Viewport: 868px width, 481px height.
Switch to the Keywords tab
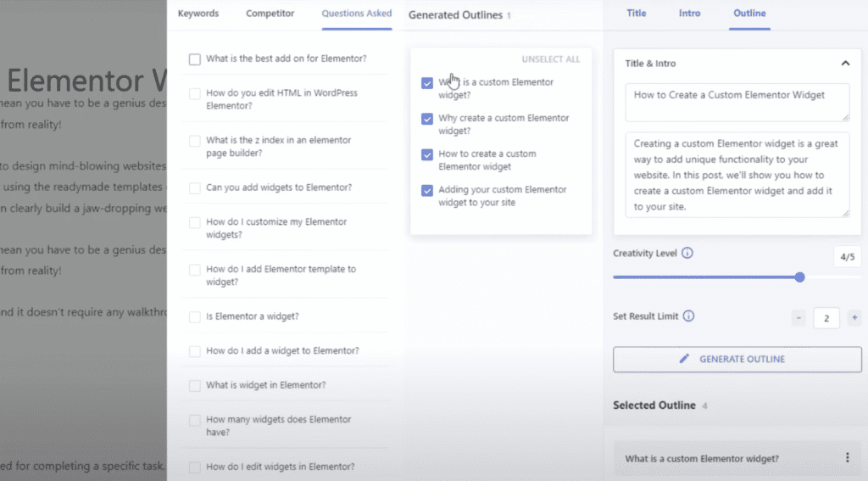coord(198,14)
